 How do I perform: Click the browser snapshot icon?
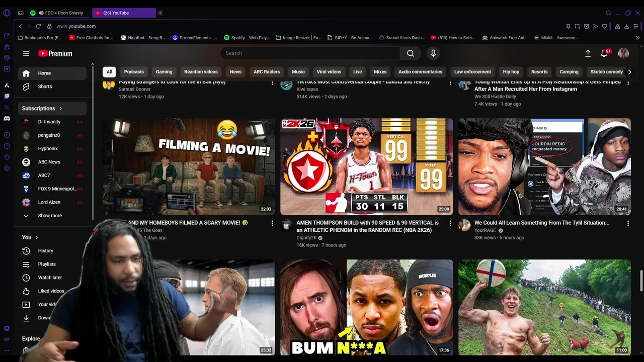pyautogui.click(x=577, y=26)
